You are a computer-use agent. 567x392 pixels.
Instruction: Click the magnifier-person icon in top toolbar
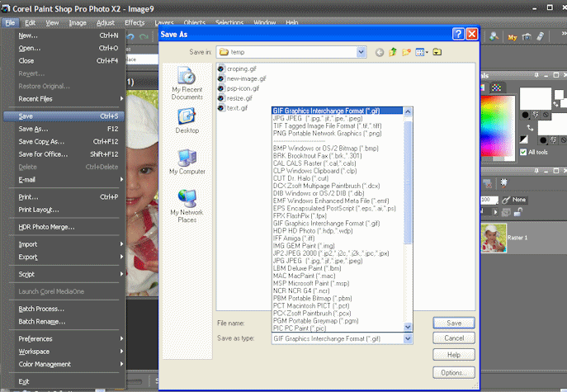coord(494,36)
